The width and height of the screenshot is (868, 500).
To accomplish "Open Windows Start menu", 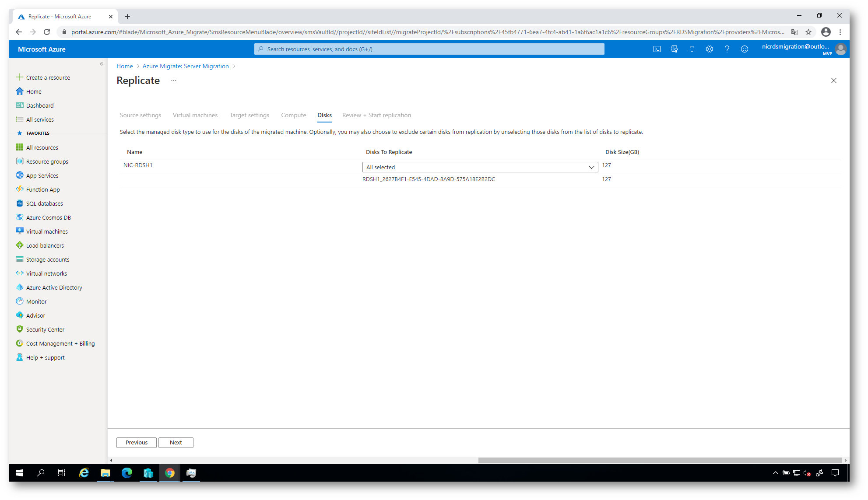I will (20, 473).
